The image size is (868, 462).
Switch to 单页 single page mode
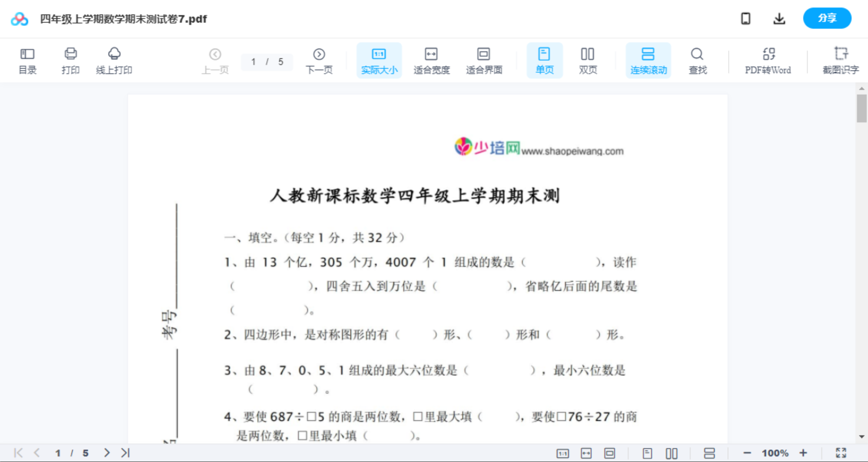544,60
